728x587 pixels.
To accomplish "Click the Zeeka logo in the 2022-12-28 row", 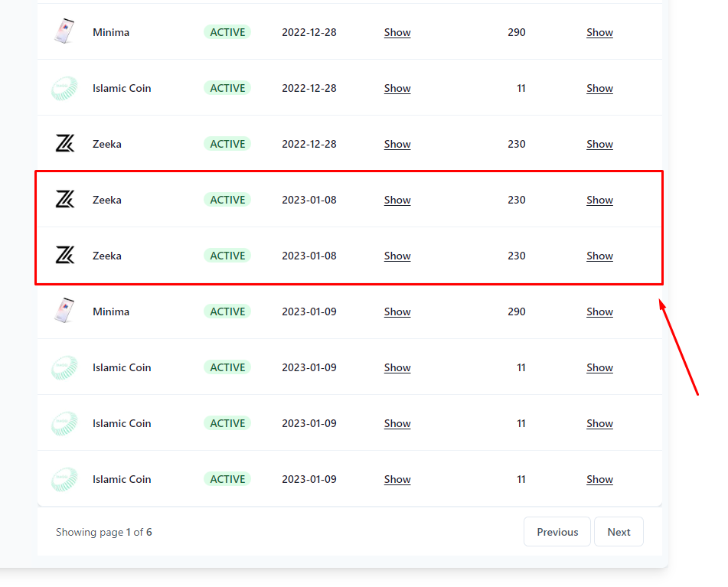I will pyautogui.click(x=65, y=143).
